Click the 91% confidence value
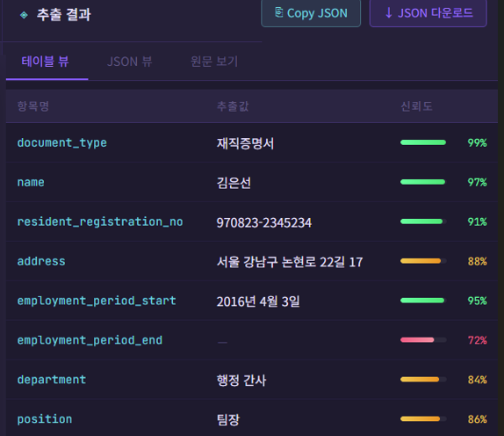The height and width of the screenshot is (436, 504). [x=478, y=222]
